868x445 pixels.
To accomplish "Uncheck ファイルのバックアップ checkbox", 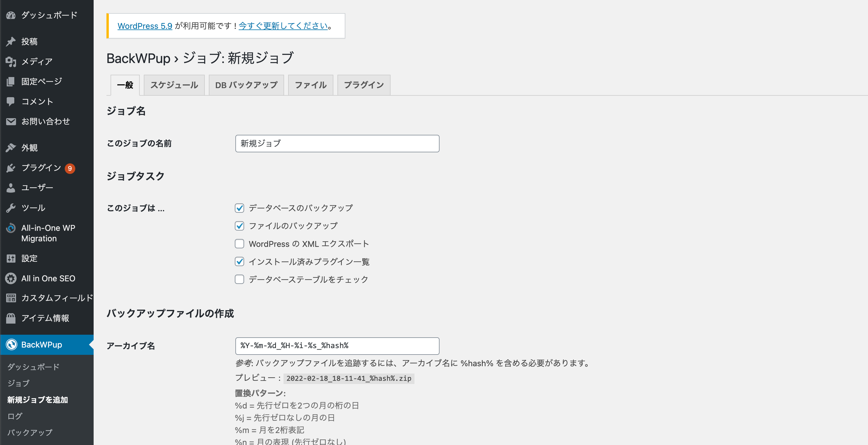I will pos(239,226).
